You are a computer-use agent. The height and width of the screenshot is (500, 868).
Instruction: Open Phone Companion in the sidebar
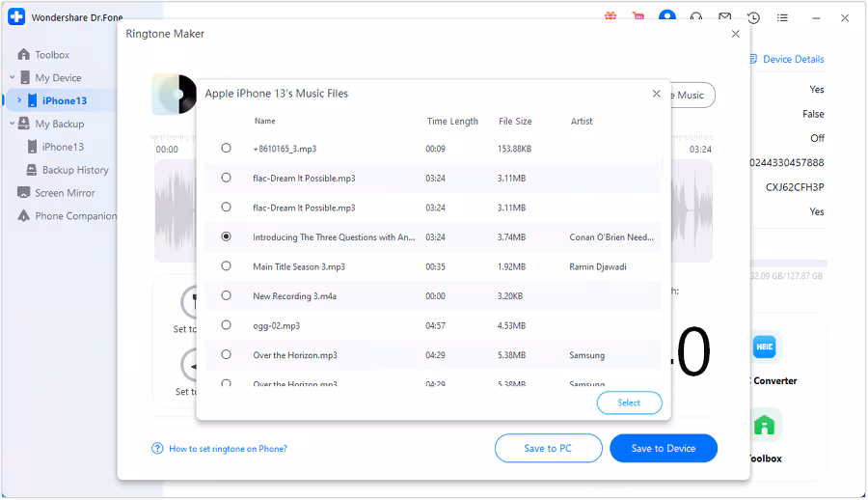click(76, 215)
